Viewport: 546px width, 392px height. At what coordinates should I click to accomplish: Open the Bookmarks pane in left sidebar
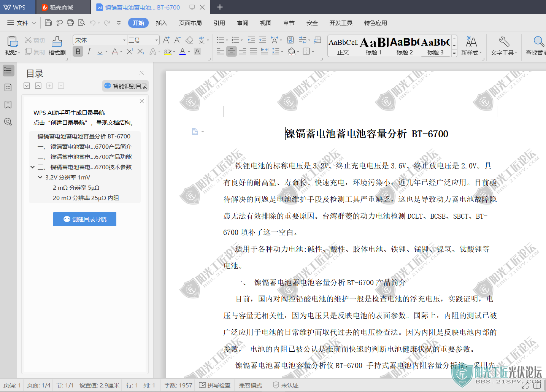8,105
